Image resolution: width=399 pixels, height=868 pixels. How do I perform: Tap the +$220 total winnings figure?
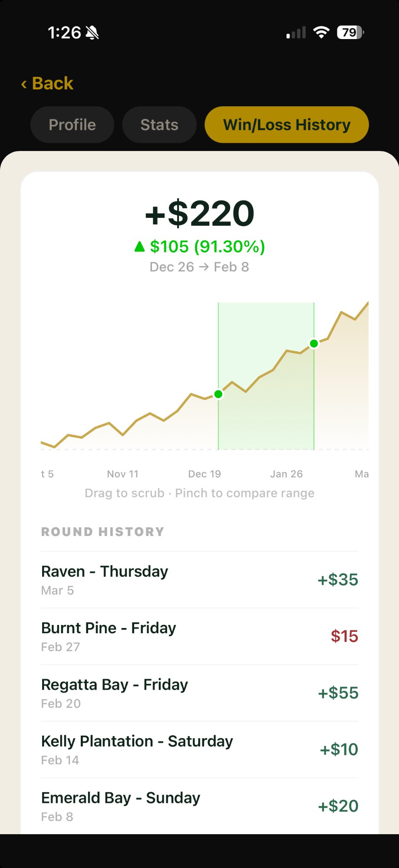(199, 214)
